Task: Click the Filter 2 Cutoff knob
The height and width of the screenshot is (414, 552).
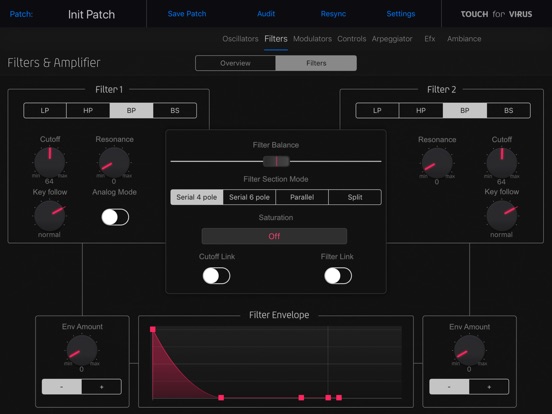Action: click(502, 163)
